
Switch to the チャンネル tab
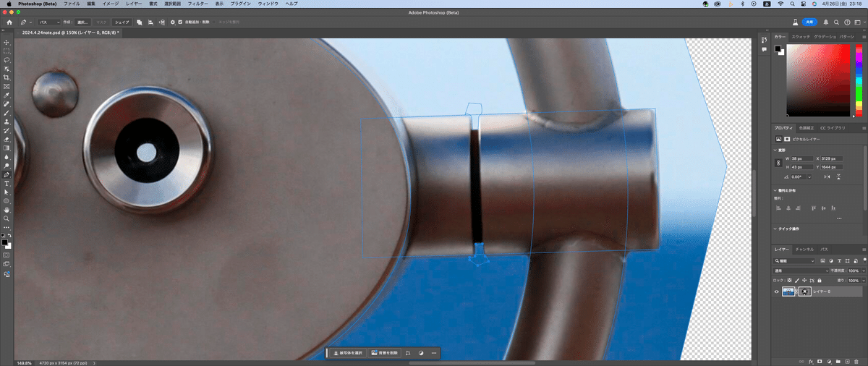pyautogui.click(x=805, y=249)
